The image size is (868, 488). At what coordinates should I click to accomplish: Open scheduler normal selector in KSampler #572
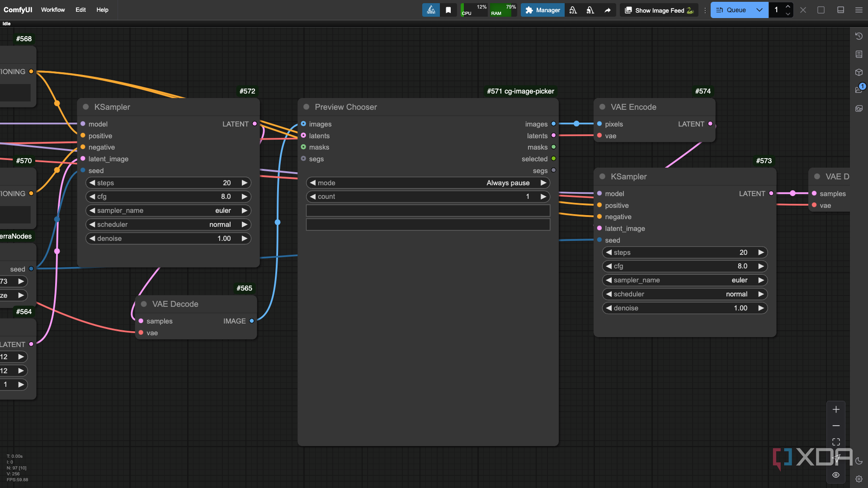pos(168,225)
